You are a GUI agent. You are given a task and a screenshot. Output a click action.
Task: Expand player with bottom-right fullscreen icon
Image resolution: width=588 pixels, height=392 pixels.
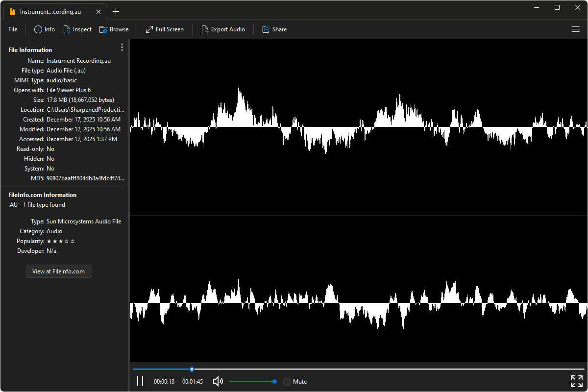click(x=576, y=381)
